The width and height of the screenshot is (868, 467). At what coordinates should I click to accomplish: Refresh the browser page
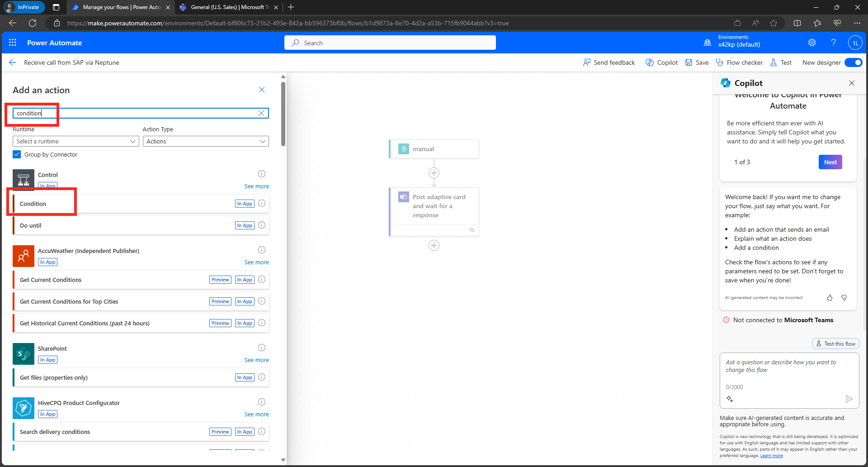pyautogui.click(x=33, y=23)
